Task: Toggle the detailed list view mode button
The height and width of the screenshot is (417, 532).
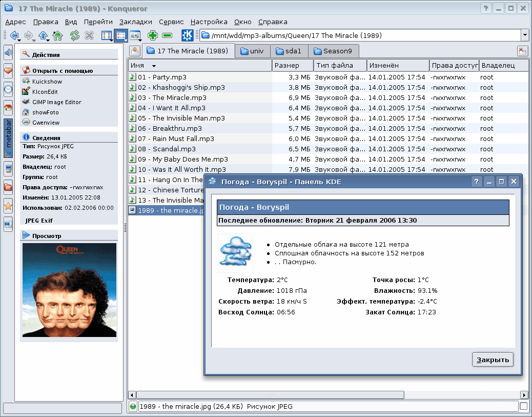Action: click(121, 36)
